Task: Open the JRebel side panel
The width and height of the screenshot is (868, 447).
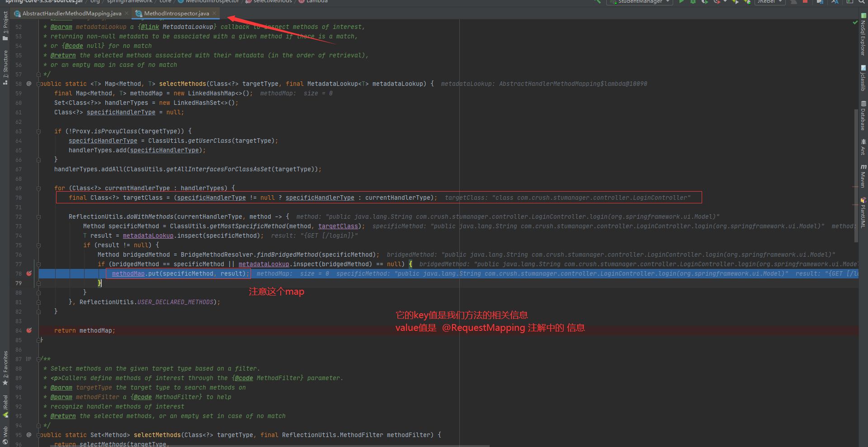Action: pos(5,406)
